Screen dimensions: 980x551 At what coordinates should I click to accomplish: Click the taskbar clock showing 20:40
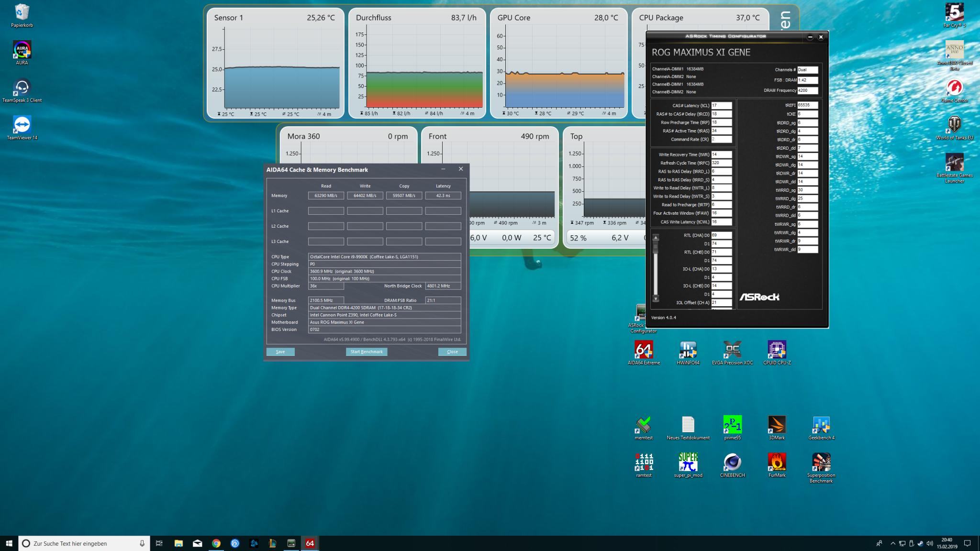tap(947, 543)
